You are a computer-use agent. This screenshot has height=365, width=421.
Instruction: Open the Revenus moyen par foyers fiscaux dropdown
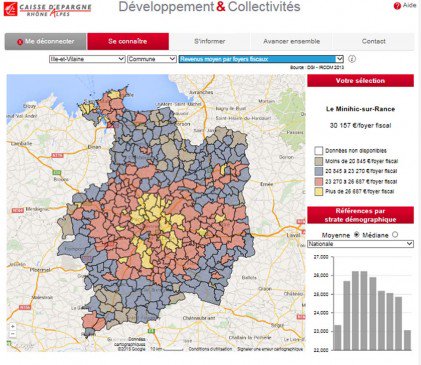pyautogui.click(x=261, y=59)
